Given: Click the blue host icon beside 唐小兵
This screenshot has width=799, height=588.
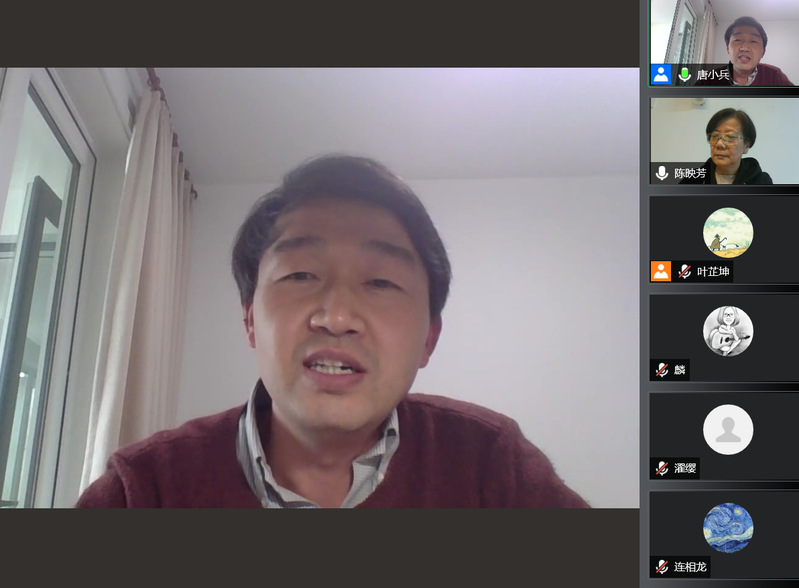Looking at the screenshot, I should [x=661, y=75].
